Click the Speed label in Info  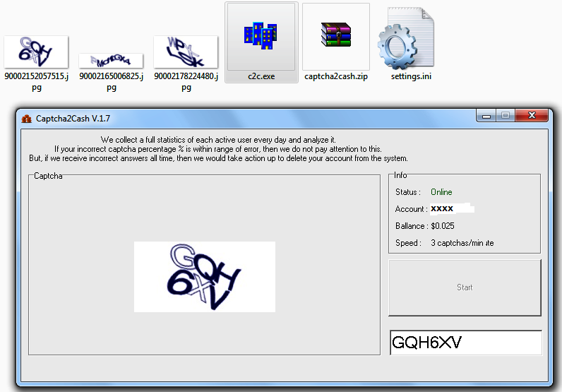[408, 243]
